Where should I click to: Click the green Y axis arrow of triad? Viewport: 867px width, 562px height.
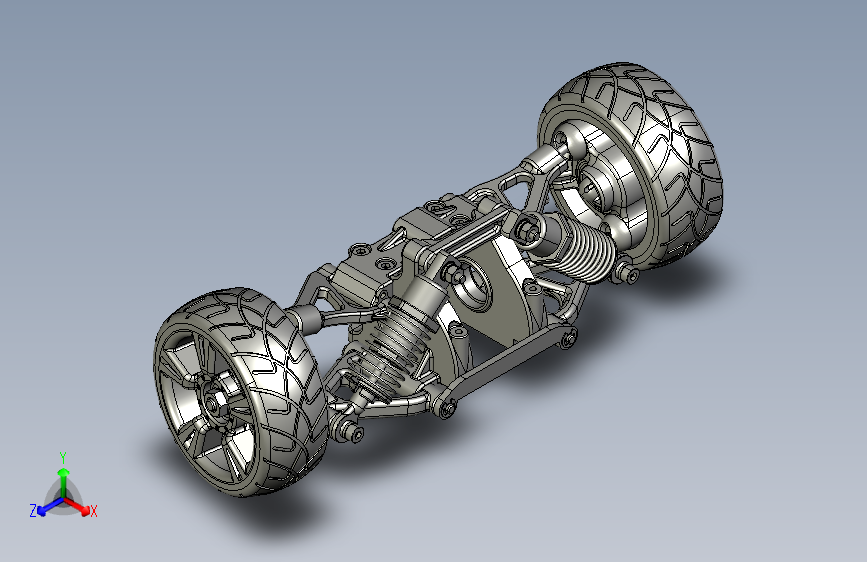pos(64,481)
